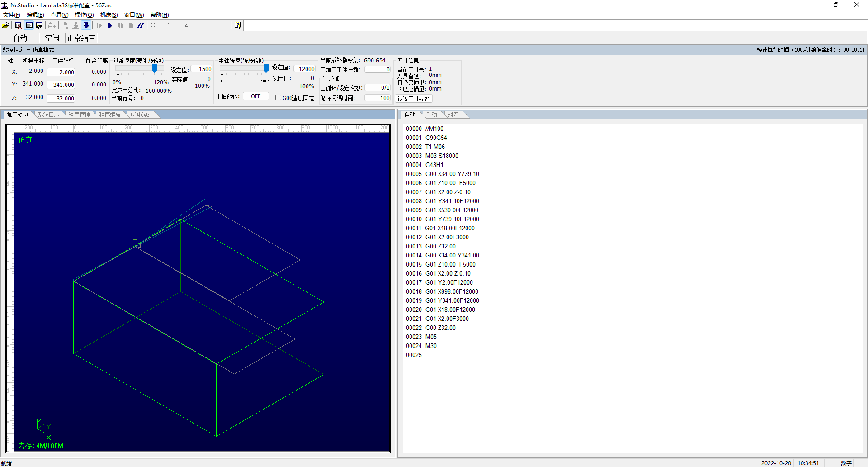Toggle the 主轴旋转 OFF button
The height and width of the screenshot is (467, 868).
click(x=255, y=96)
